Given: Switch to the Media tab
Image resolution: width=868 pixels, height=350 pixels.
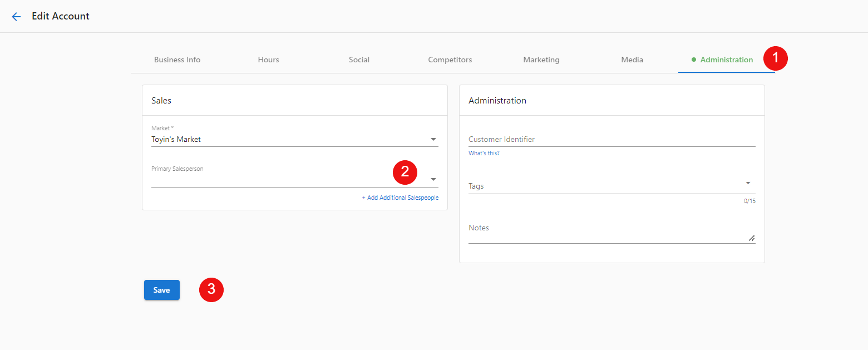Looking at the screenshot, I should coord(632,60).
